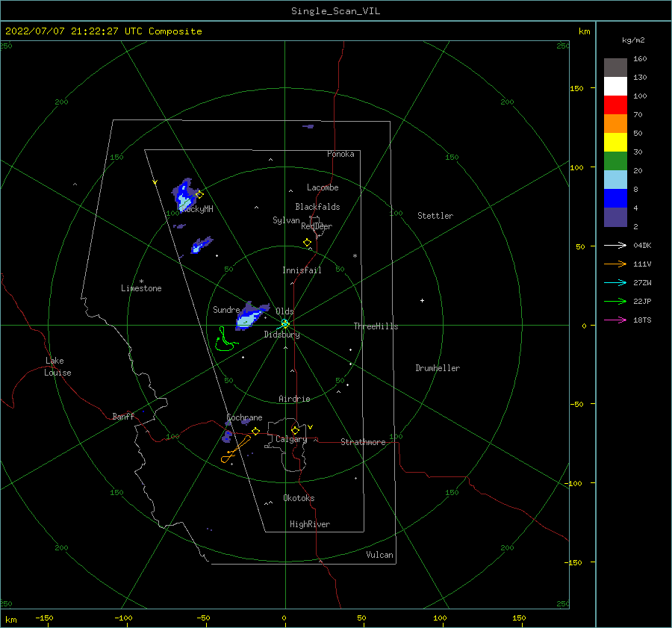
Task: Click the Single_Scan_VIL title
Action: pyautogui.click(x=335, y=11)
